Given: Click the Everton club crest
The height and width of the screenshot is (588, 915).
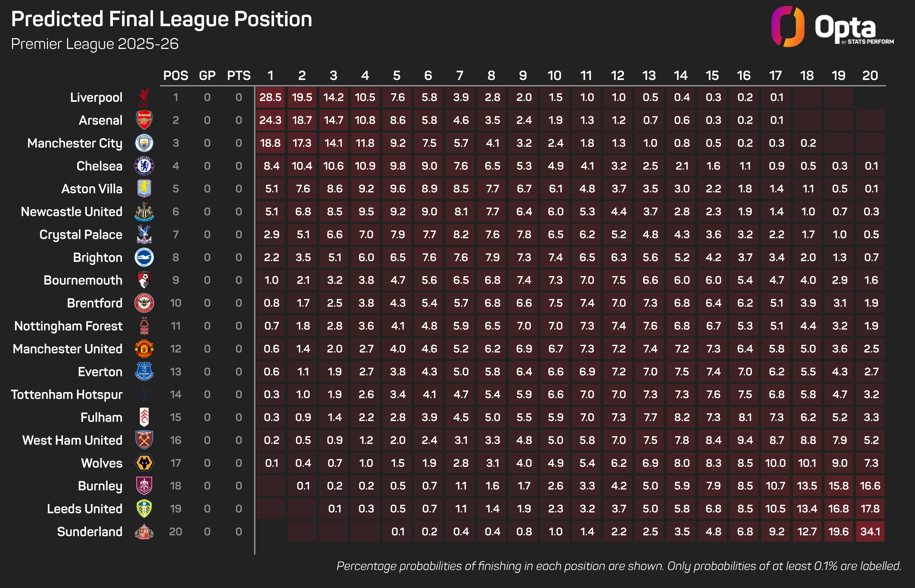Looking at the screenshot, I should click(x=144, y=371).
